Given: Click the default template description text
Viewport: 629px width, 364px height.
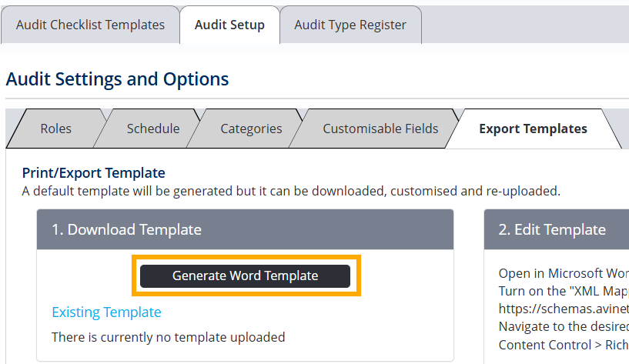Looking at the screenshot, I should click(290, 190).
